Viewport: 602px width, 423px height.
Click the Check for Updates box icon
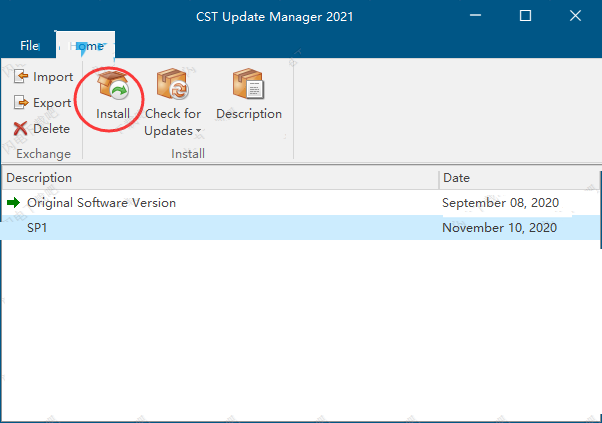[x=172, y=84]
